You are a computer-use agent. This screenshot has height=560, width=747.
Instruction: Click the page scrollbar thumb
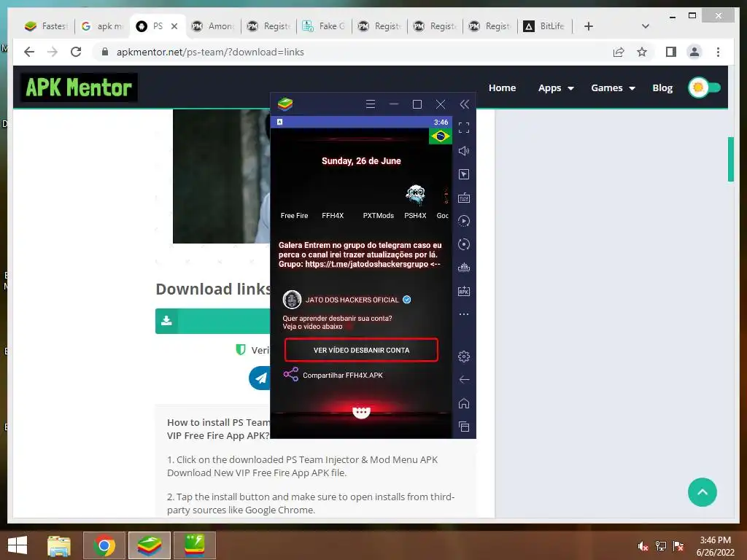pyautogui.click(x=730, y=159)
